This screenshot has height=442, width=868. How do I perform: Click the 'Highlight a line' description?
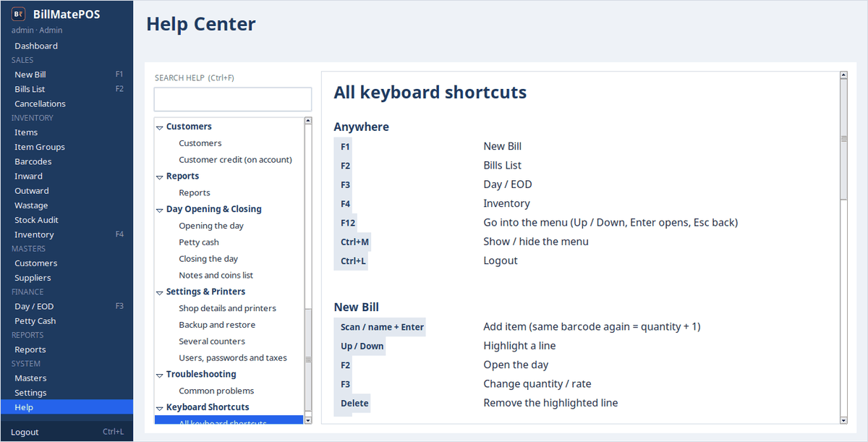[x=519, y=346]
